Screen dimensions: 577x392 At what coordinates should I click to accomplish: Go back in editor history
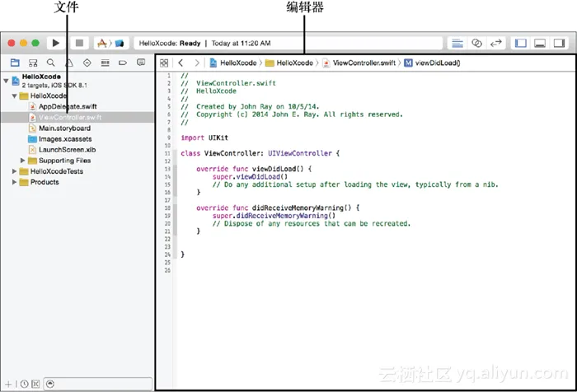click(x=181, y=63)
